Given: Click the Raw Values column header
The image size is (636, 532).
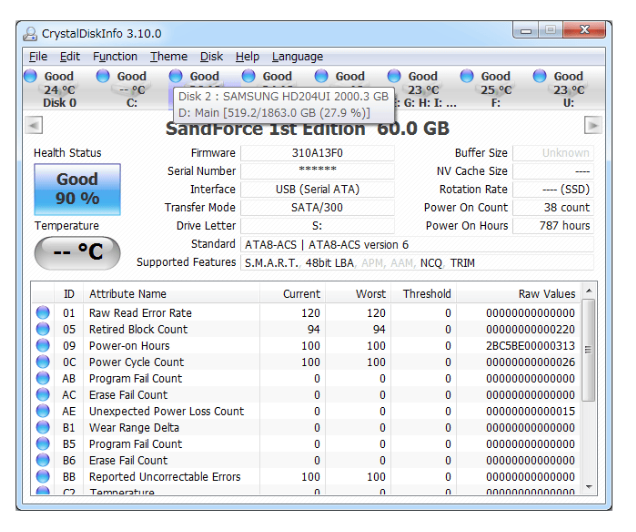Looking at the screenshot, I should click(518, 294).
